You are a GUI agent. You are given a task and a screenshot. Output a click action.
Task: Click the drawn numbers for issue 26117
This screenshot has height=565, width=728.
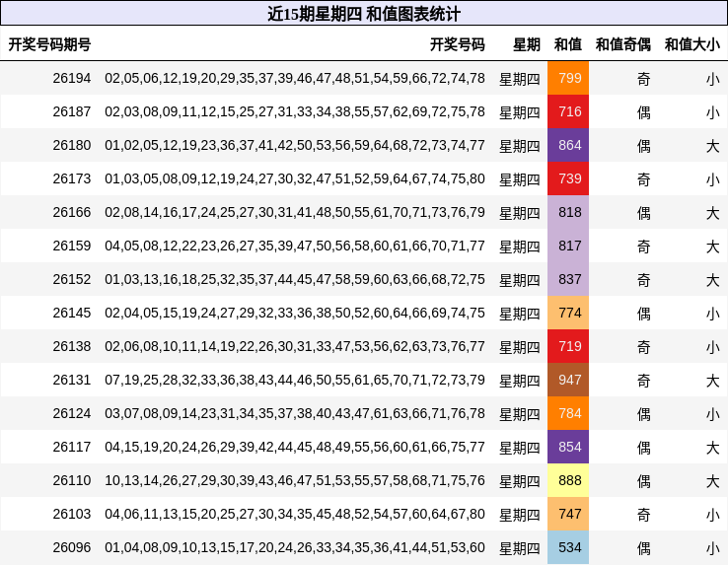coord(295,447)
